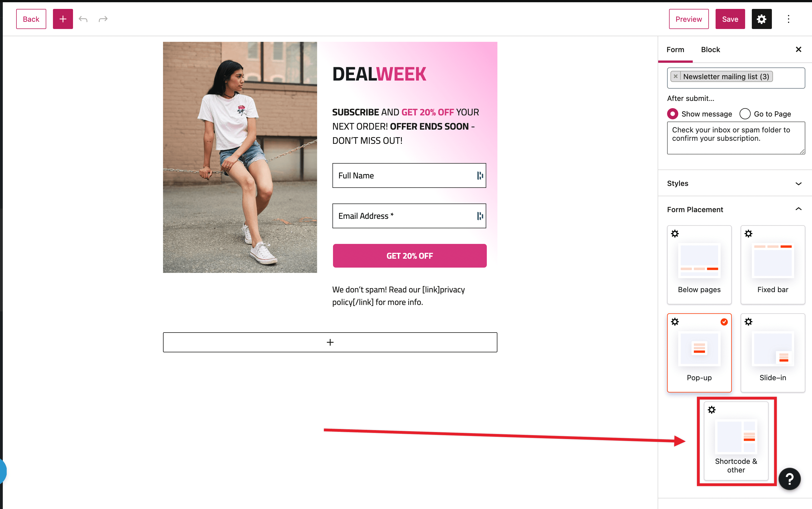Switch to the Block tab
The height and width of the screenshot is (509, 812).
(710, 50)
